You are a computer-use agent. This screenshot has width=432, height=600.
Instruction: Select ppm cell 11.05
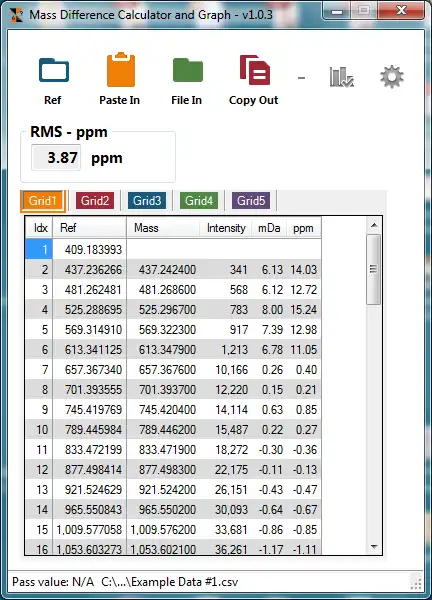point(304,349)
